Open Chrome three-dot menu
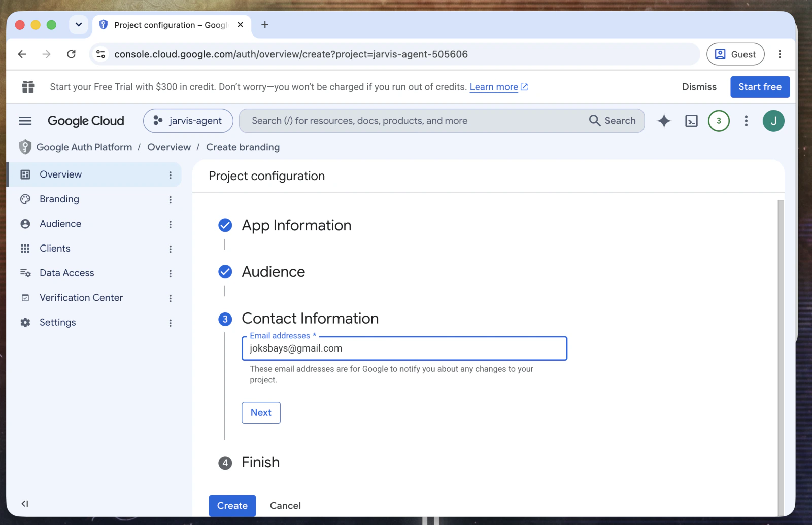Viewport: 812px width, 525px height. (x=780, y=54)
